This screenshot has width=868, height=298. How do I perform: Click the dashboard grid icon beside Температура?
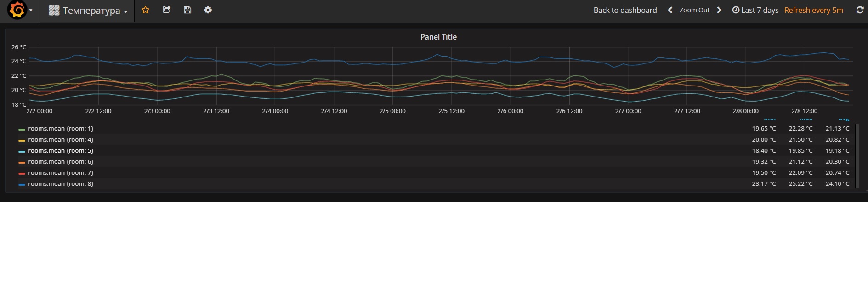point(54,10)
